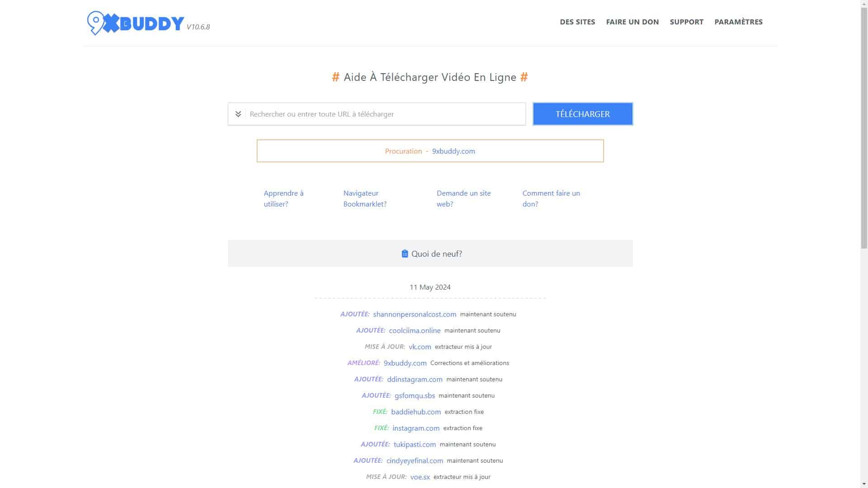Click the URL search input field
Viewport: 868px width, 488px height.
tap(384, 113)
